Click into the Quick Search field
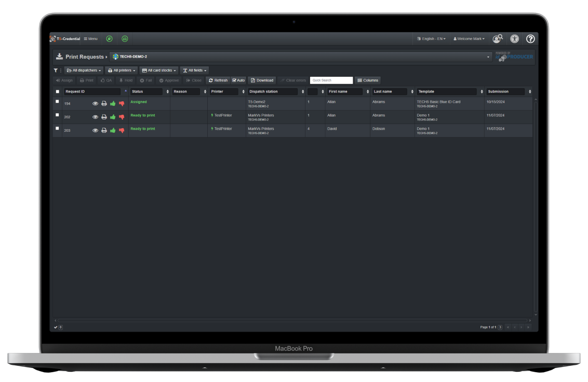588x382 pixels. point(331,80)
